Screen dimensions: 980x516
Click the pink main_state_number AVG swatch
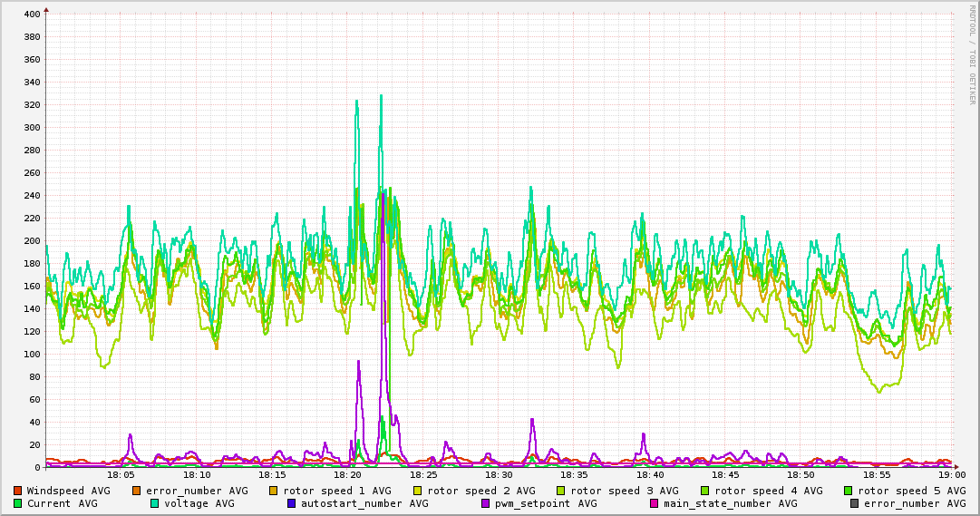click(655, 503)
